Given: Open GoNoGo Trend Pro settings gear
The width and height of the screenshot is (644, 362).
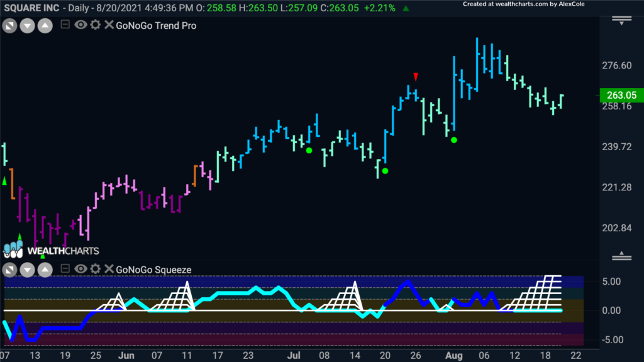Looking at the screenshot, I should coord(96,25).
